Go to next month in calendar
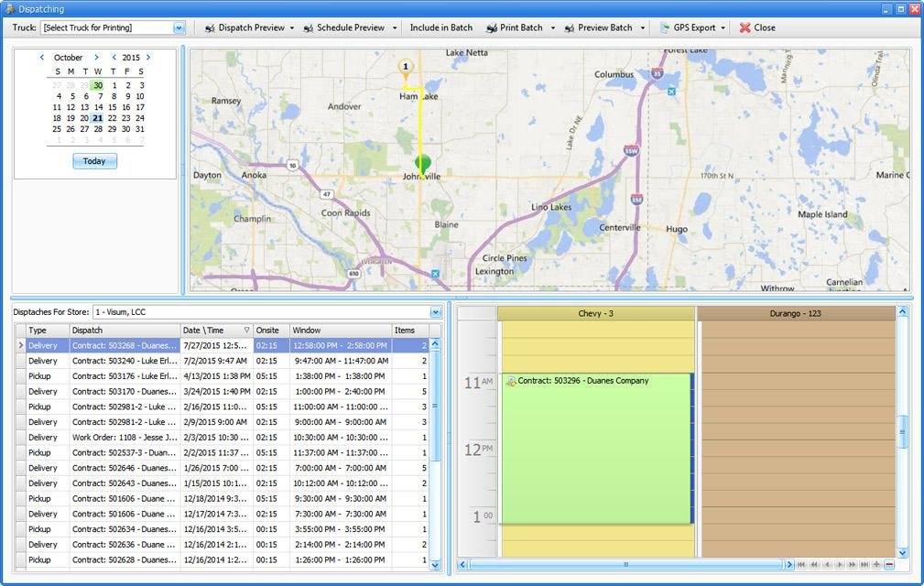Screen dimensions: 924x586 pyautogui.click(x=96, y=58)
